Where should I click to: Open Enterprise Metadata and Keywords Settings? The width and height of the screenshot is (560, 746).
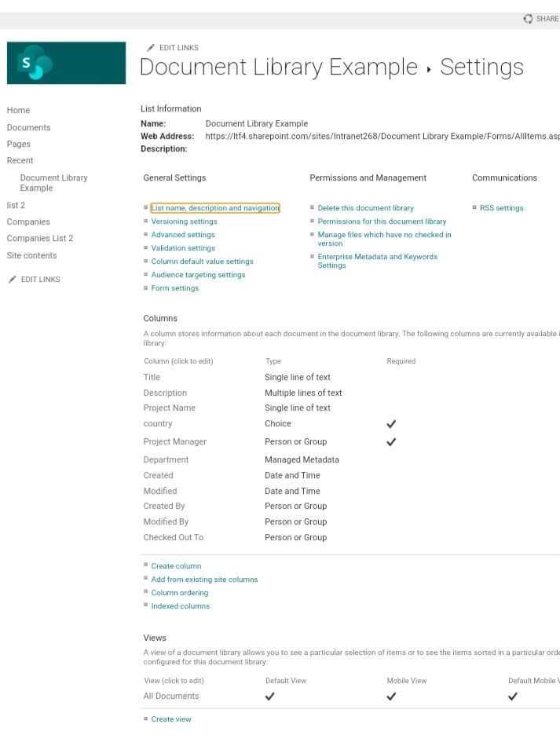pos(378,261)
